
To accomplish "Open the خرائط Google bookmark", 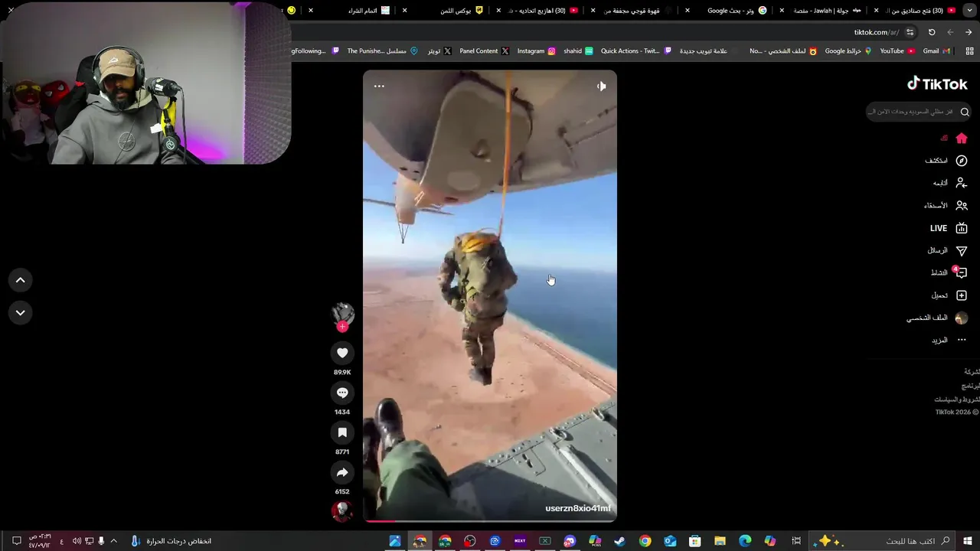I will [x=848, y=51].
